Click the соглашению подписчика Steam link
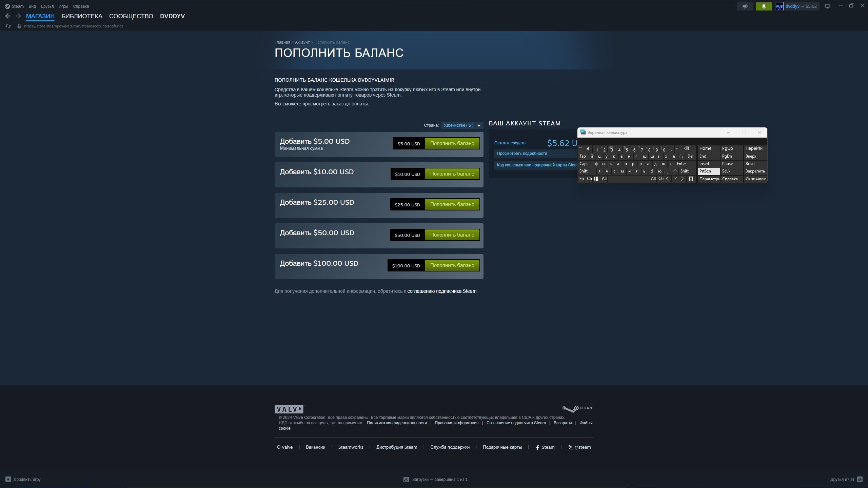The image size is (868, 488). [x=441, y=291]
